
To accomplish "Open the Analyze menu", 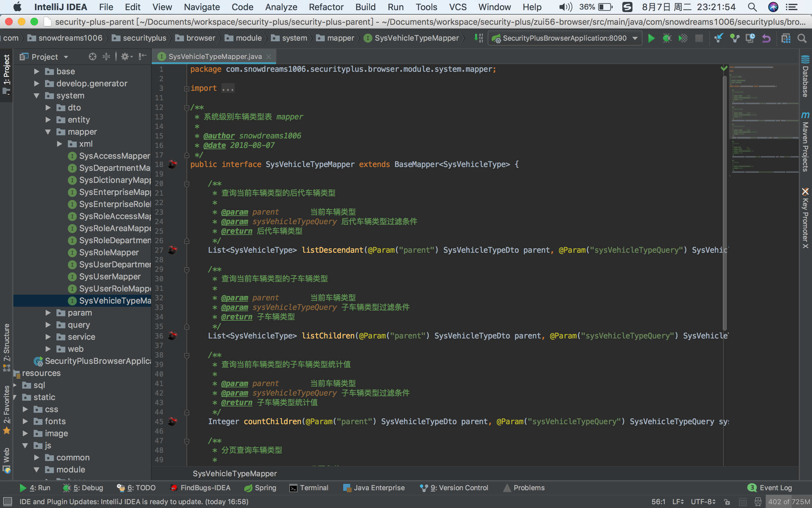I will click(281, 7).
